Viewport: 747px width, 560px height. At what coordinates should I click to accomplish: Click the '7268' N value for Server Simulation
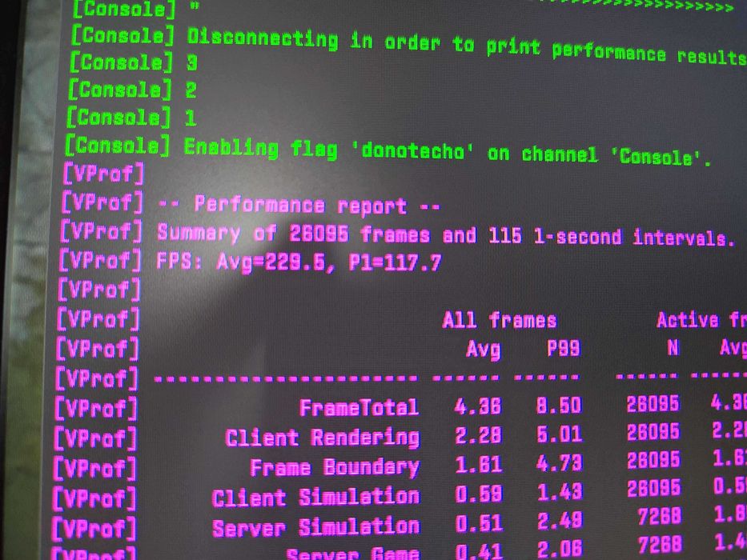pyautogui.click(x=660, y=517)
